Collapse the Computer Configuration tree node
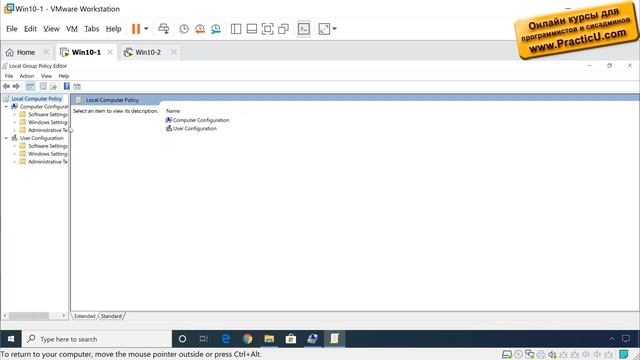The image size is (640, 360). click(6, 107)
